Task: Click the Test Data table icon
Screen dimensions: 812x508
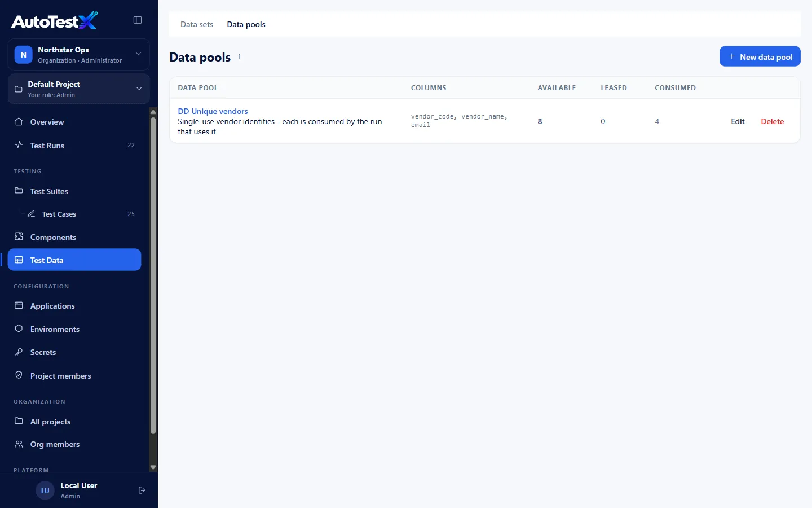Action: pyautogui.click(x=19, y=260)
